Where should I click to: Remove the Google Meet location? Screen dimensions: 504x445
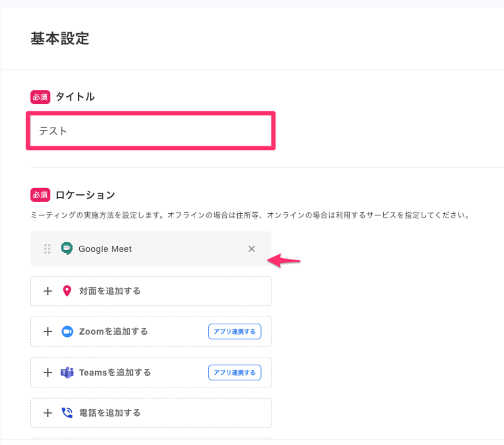point(251,249)
